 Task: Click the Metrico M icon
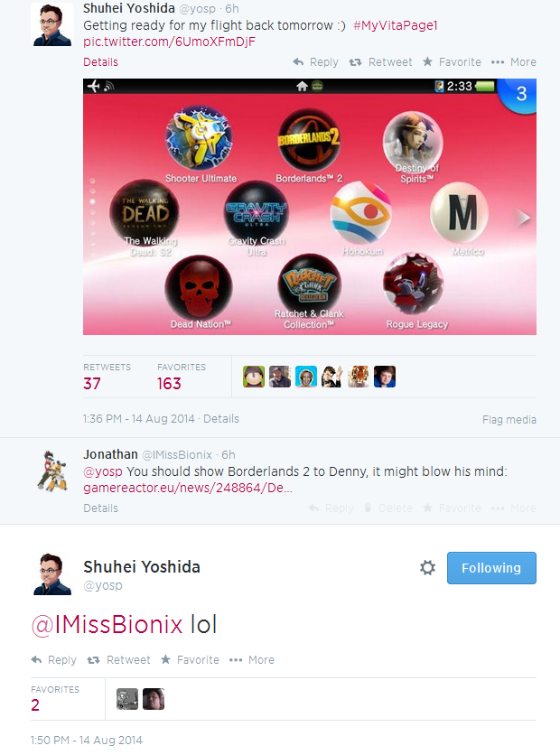tap(460, 213)
